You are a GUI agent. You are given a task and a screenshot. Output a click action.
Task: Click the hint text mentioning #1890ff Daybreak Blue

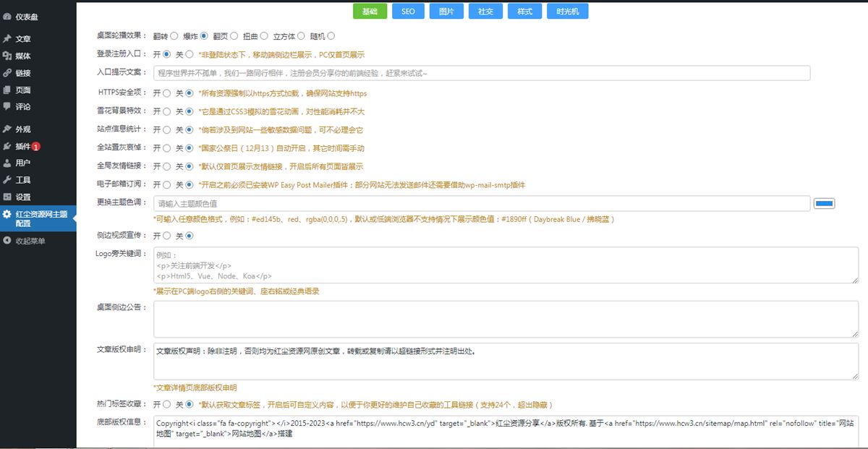click(384, 219)
